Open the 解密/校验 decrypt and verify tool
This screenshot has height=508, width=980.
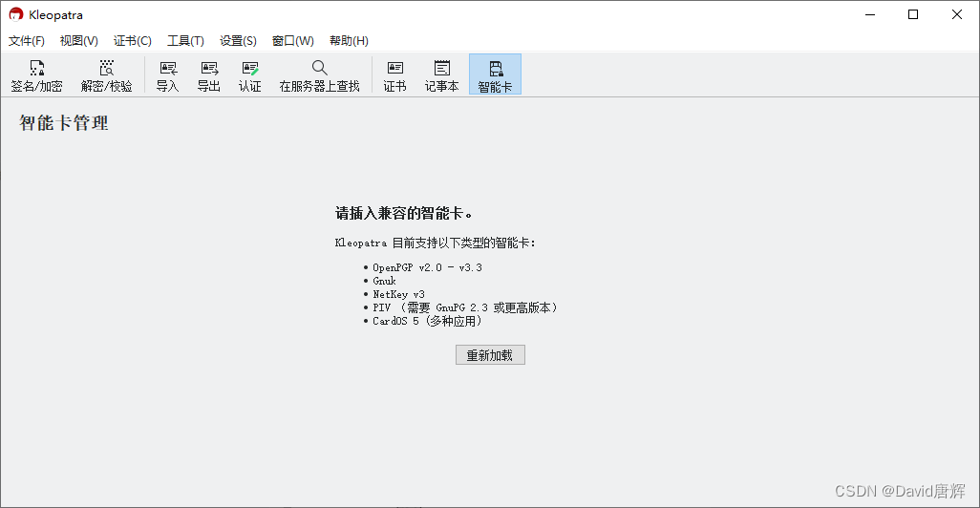tap(106, 75)
